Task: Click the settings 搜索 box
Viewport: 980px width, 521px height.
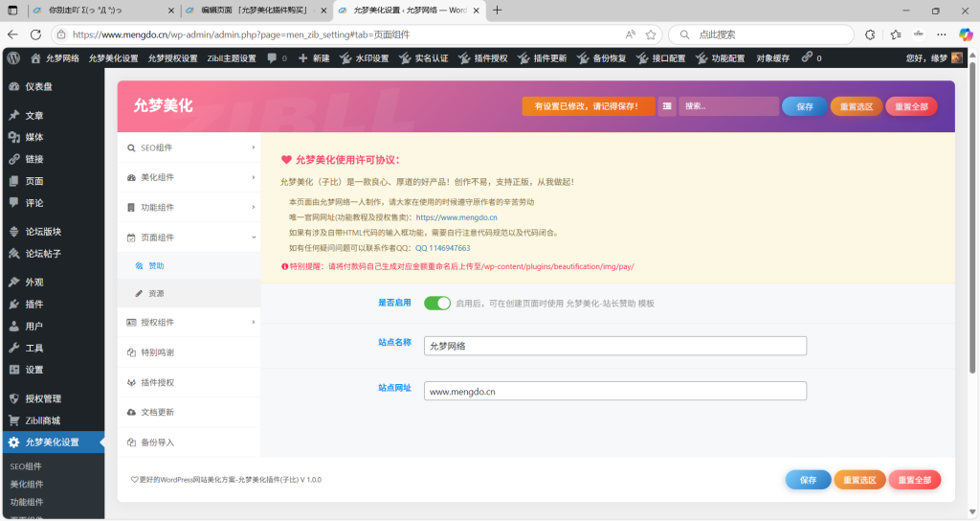Action: (x=728, y=106)
